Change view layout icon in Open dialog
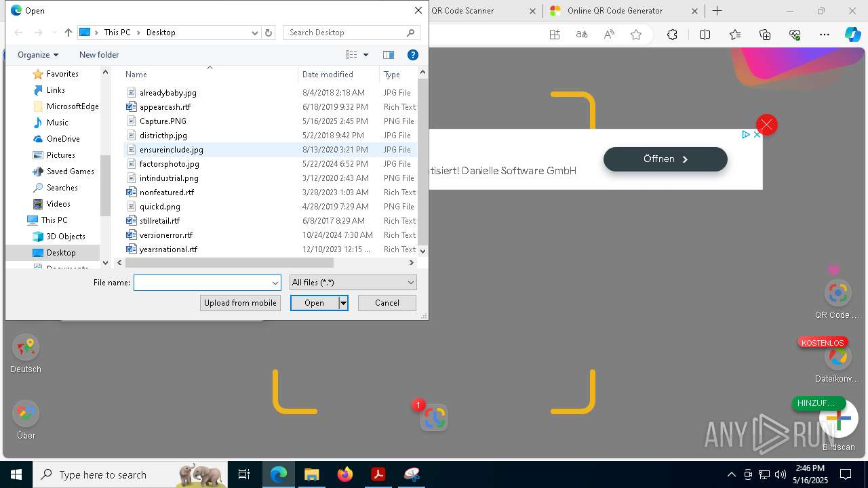The width and height of the screenshot is (868, 488). point(351,55)
